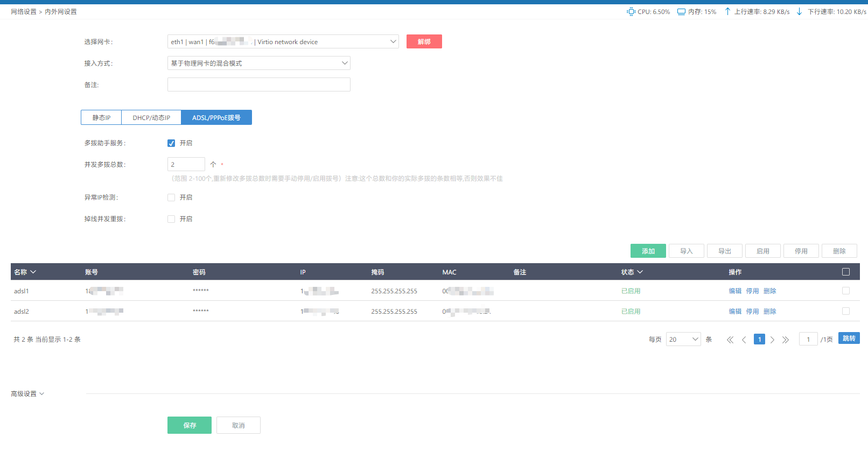Go to the next page arrow
Screen dimensions: 868x451
pos(772,340)
